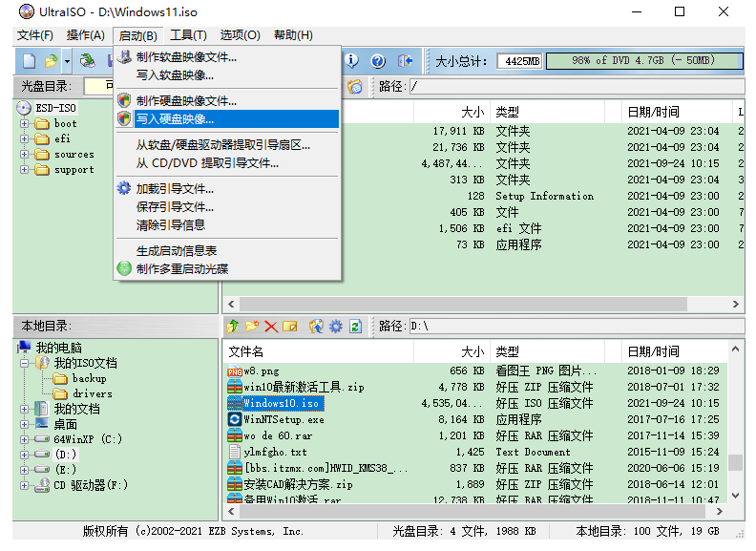Click the green refresh icon in local toolbar

click(355, 327)
